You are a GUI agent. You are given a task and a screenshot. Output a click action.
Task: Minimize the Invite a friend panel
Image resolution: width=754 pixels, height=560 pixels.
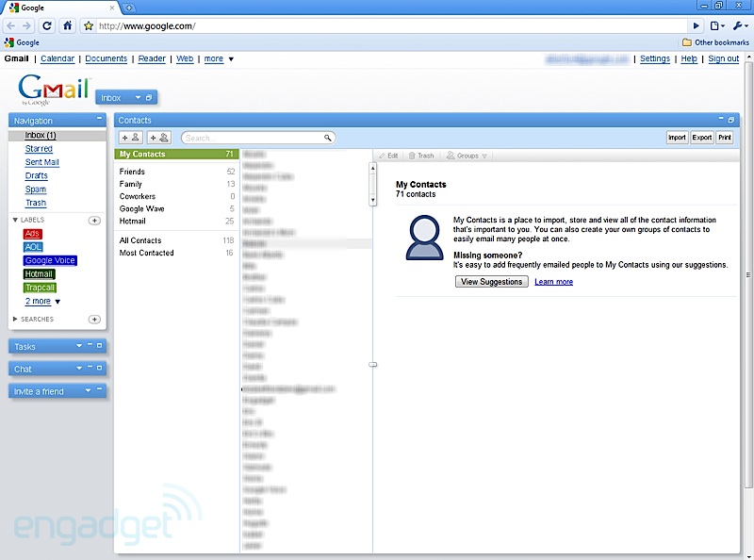click(99, 388)
